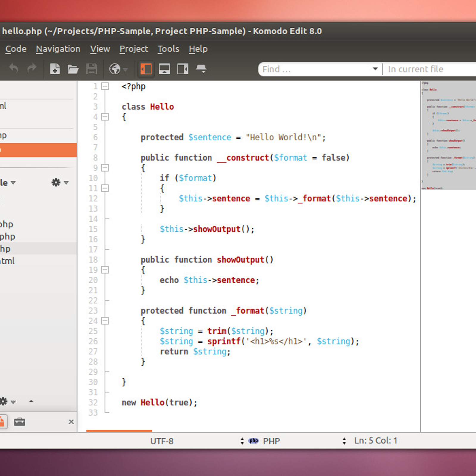Close the sidebar pane with X
The height and width of the screenshot is (476, 476).
tap(71, 422)
